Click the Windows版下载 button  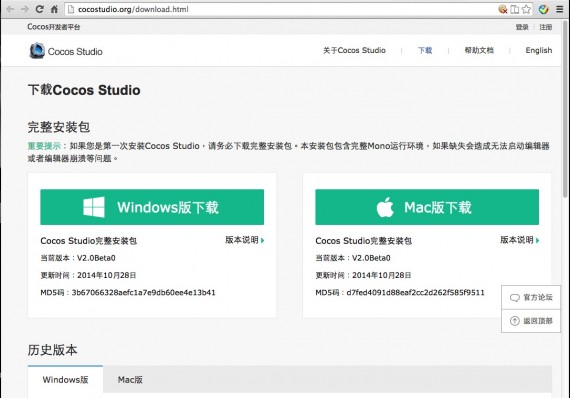[152, 207]
